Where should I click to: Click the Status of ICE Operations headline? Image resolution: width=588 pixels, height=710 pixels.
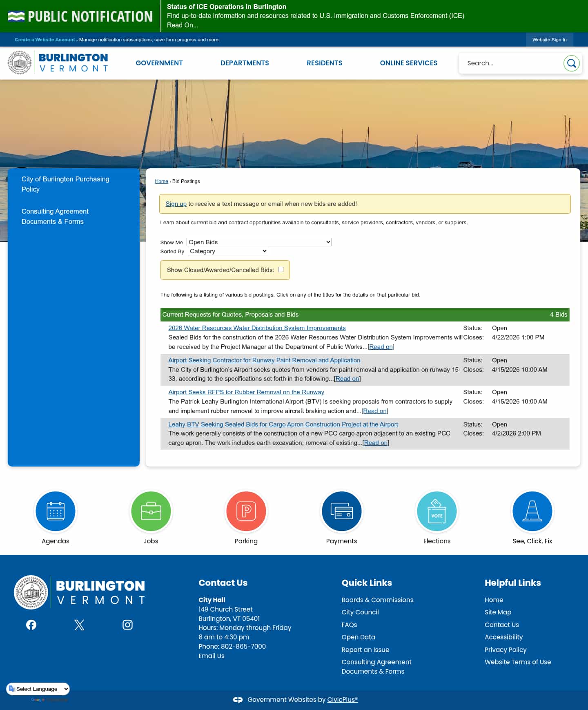226,7
